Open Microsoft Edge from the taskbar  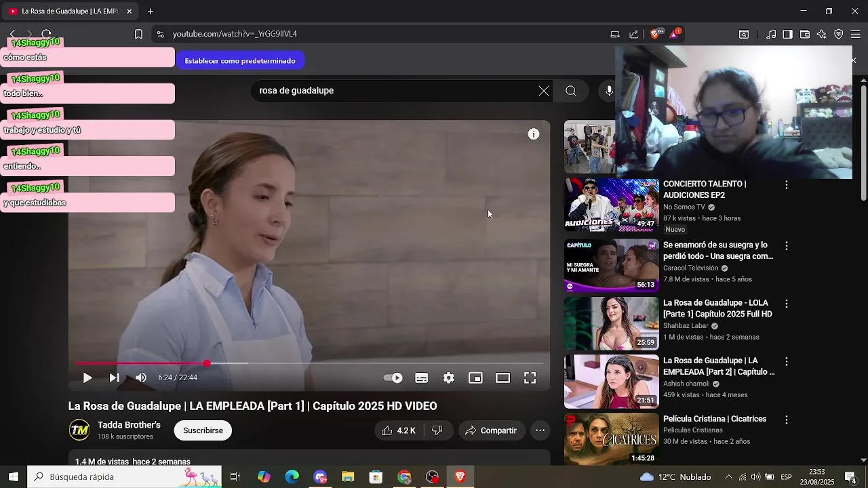click(292, 477)
